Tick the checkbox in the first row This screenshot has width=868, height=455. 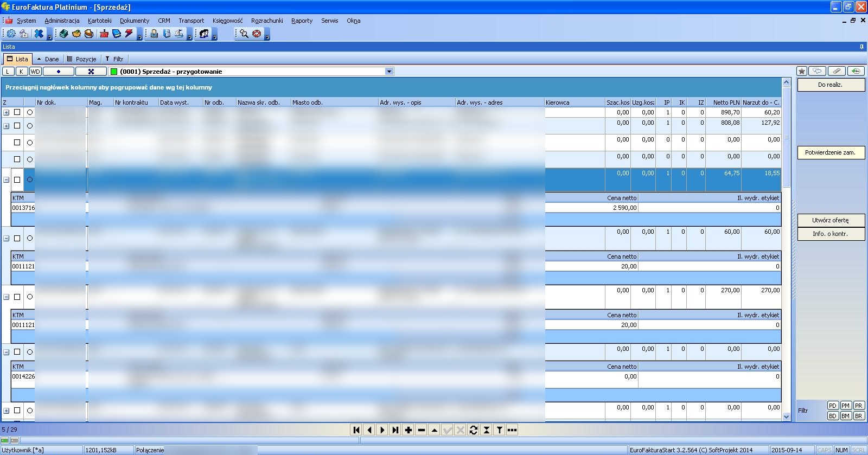pyautogui.click(x=17, y=112)
